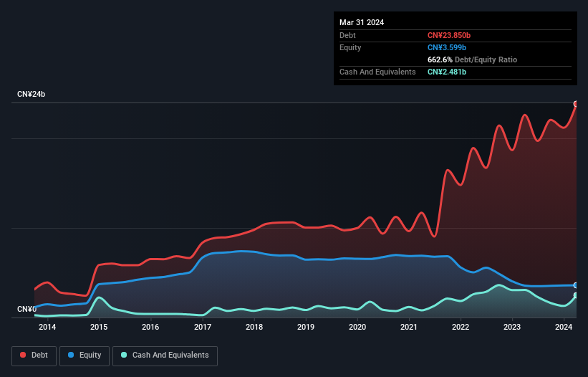Viewport: 588px width, 377px height.
Task: Select the 2024 year tick label
Action: point(564,328)
